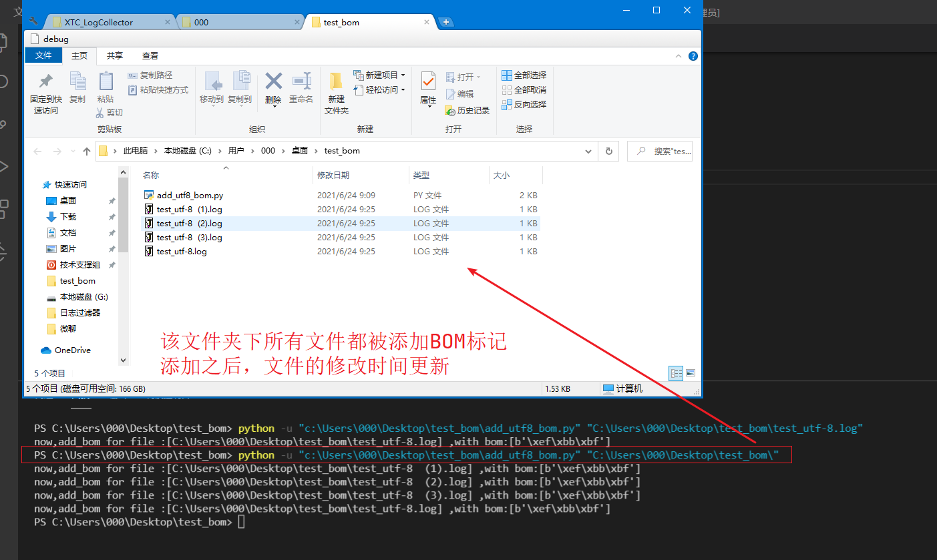Click Edit (编辑) in ribbon
The image size is (937, 560).
click(x=459, y=94)
